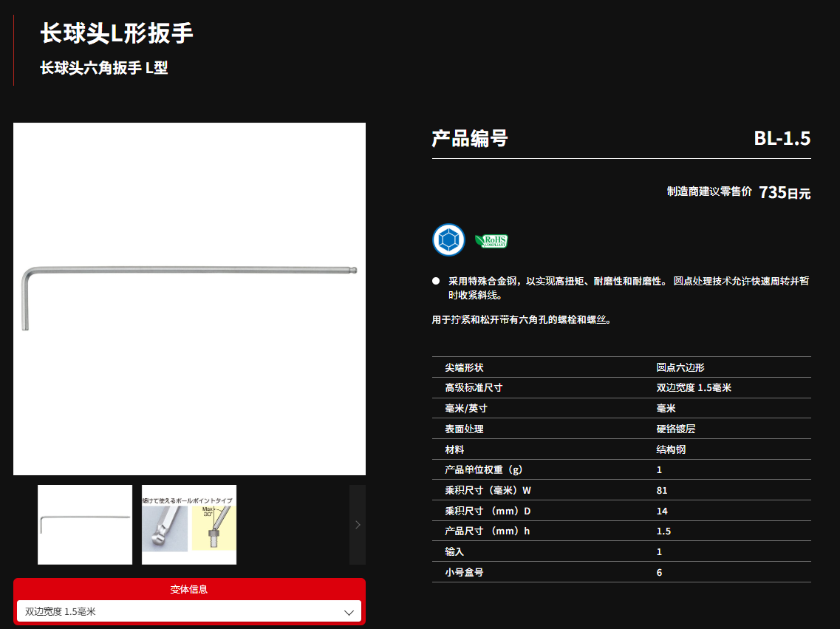Click the 长球头六角扳手 L型 subtitle
840x629 pixels.
pos(104,68)
